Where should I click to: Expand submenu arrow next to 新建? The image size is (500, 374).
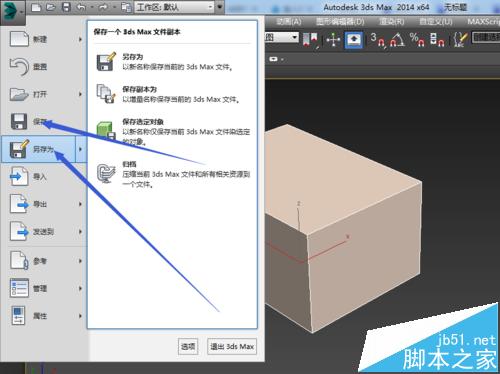80,39
